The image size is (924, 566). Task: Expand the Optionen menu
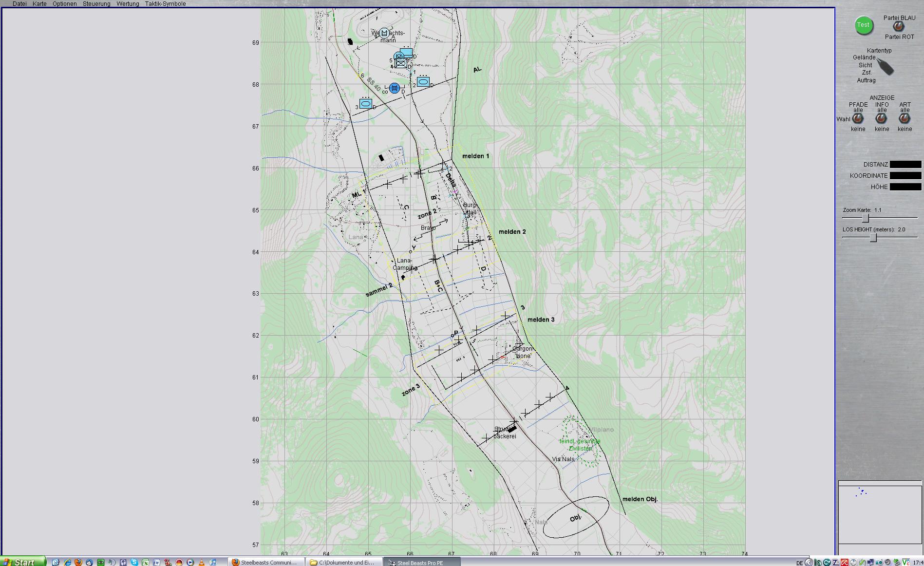(64, 3)
